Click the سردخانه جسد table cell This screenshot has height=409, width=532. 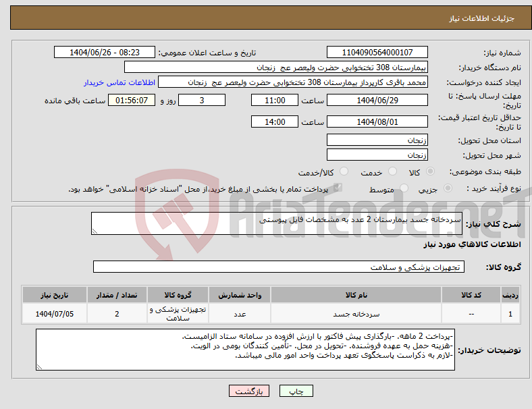click(x=356, y=314)
